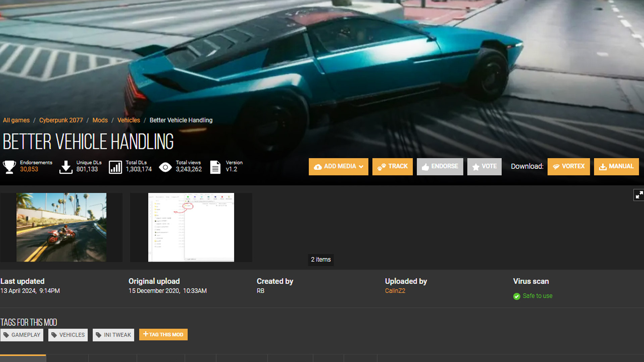The height and width of the screenshot is (362, 644).
Task: Click Tag This Mod button
Action: point(163,334)
